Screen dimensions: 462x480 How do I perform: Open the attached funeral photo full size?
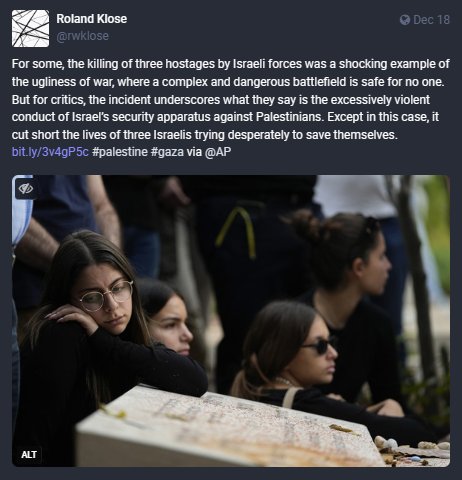(231, 321)
